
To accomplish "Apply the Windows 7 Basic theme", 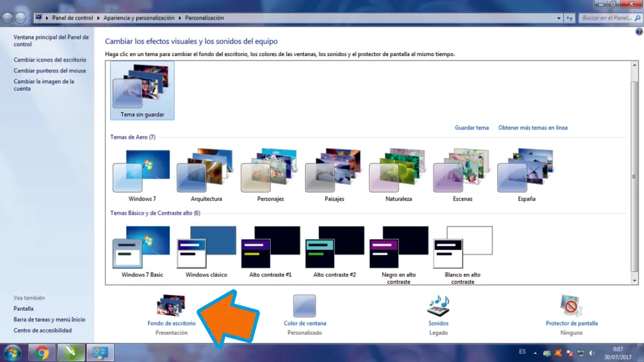I will point(142,252).
